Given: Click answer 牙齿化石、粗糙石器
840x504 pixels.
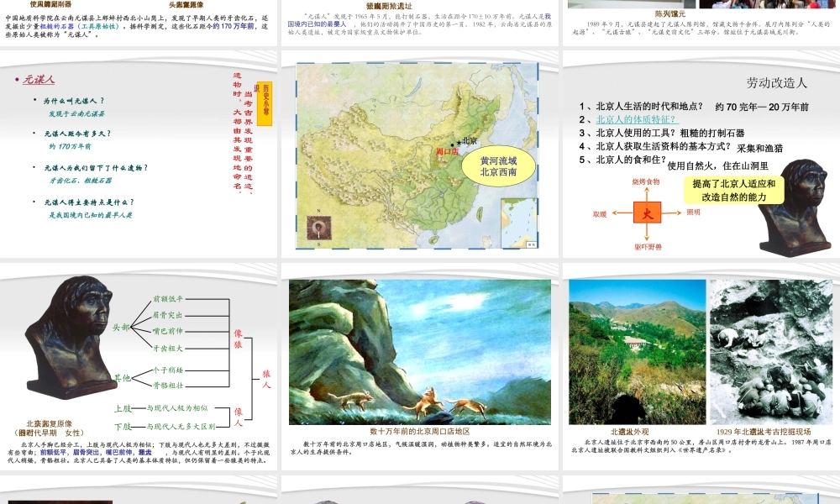Looking at the screenshot, I should tap(81, 181).
